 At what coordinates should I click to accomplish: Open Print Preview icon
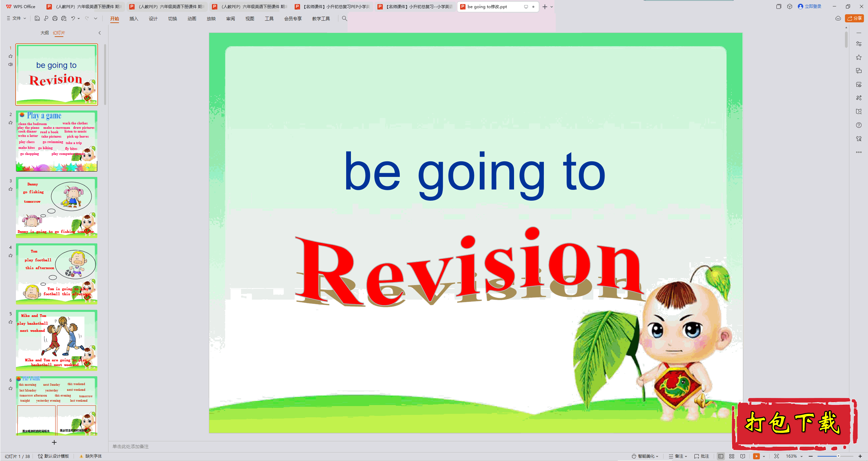point(64,18)
